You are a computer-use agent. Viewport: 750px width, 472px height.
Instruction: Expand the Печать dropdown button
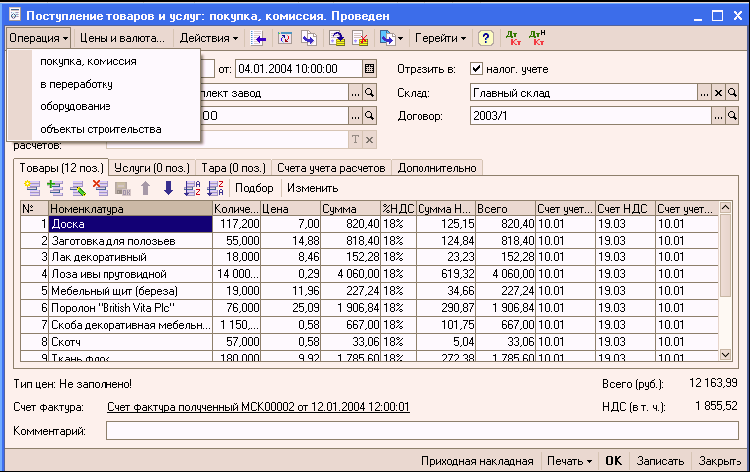coord(569,461)
